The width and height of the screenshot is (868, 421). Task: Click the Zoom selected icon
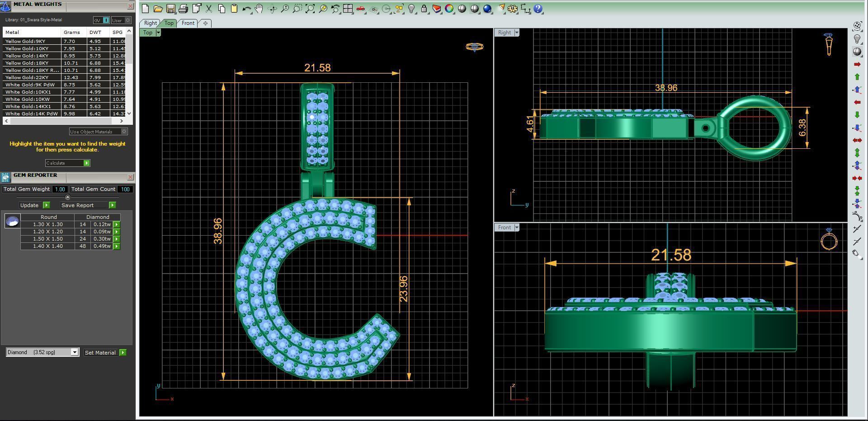pyautogui.click(x=323, y=9)
